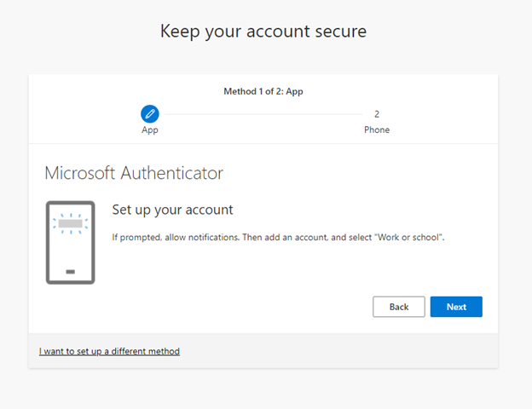Image resolution: width=532 pixels, height=409 pixels.
Task: Click the phone notification illustration
Action: click(70, 243)
